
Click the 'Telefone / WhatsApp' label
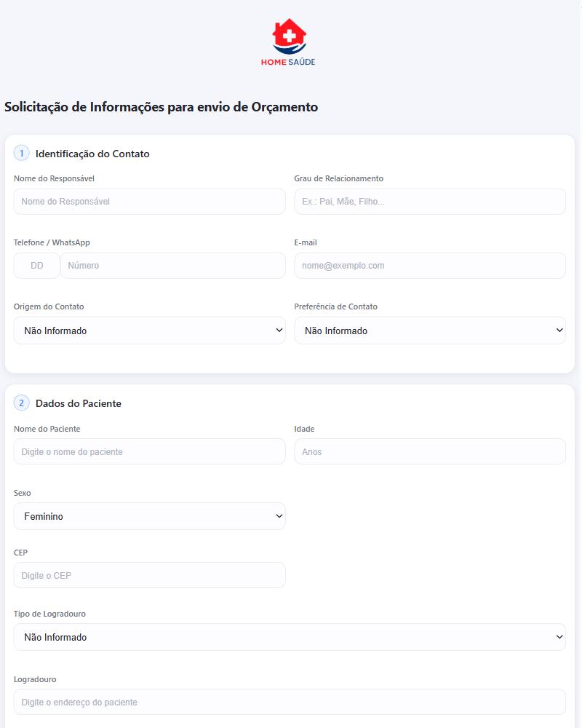tap(52, 242)
